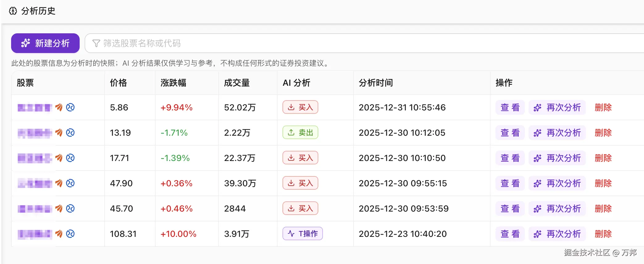Delete the analysis from 2025-12-30 10:10:50
This screenshot has height=264, width=644.
tap(603, 158)
